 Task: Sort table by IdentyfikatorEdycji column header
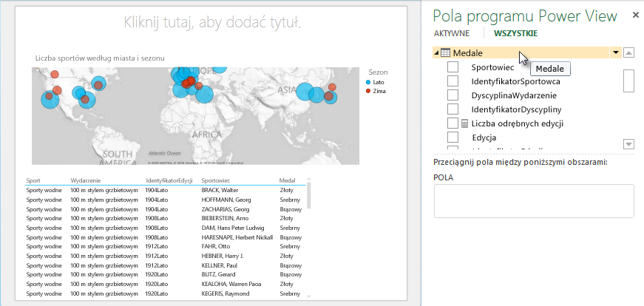169,180
